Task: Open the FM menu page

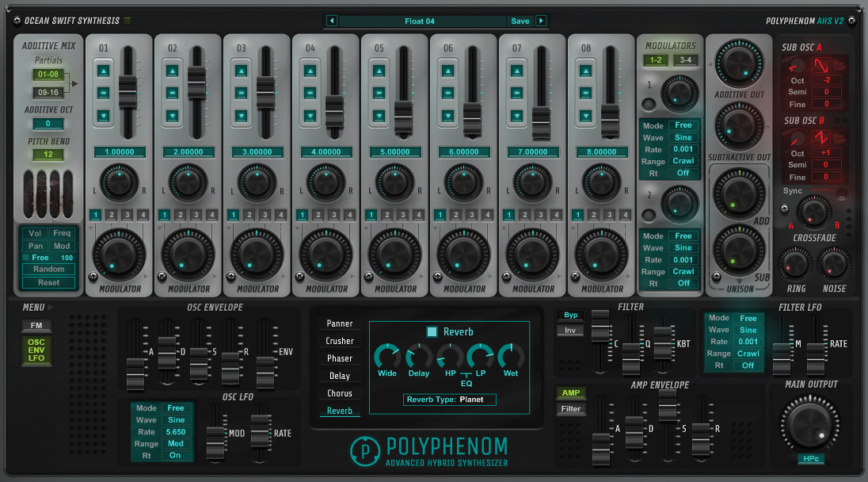Action: point(36,326)
